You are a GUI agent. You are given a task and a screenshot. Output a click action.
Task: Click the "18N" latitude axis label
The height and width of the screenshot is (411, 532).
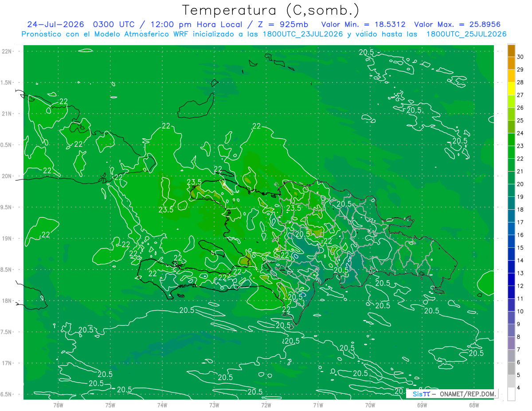[x=7, y=301]
